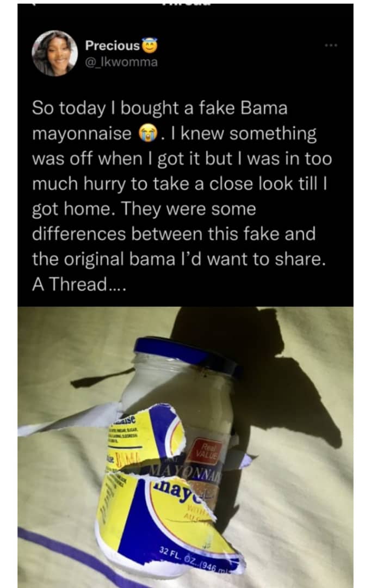Click the crying emoji after the word mayonnaise
This screenshot has width=371, height=588.
149,133
